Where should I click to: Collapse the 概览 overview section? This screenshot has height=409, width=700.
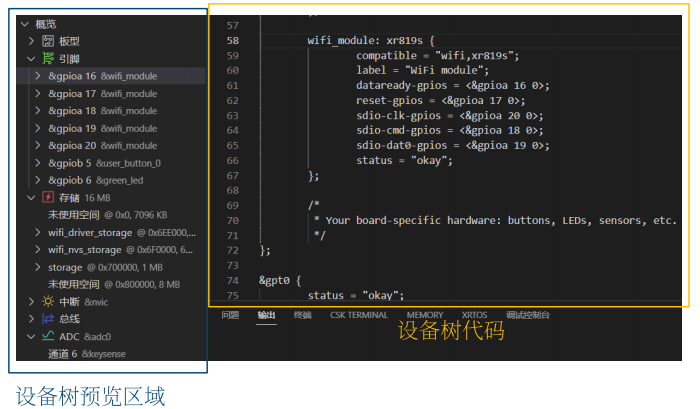point(25,24)
